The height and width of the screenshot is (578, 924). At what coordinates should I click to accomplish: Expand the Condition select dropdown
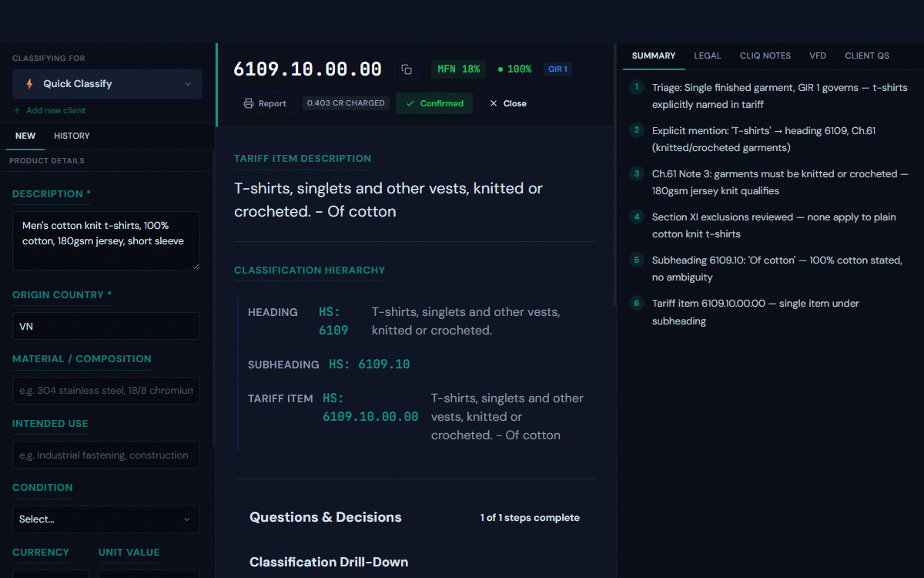106,519
